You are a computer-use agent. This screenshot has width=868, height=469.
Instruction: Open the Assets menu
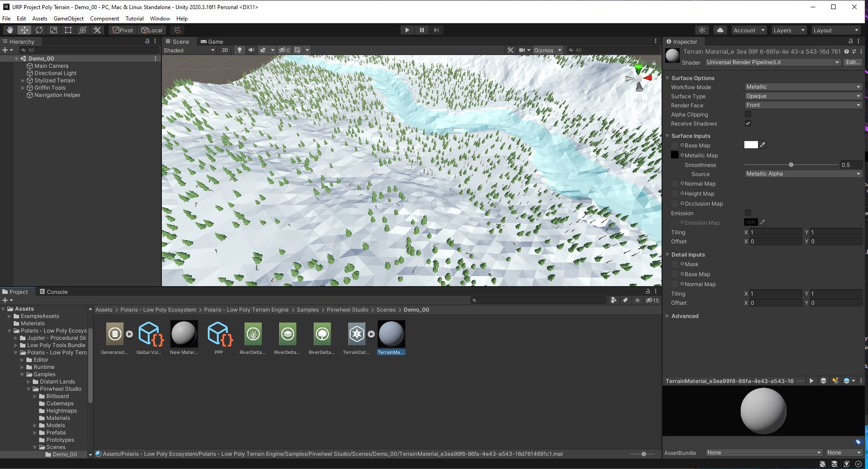pos(40,19)
